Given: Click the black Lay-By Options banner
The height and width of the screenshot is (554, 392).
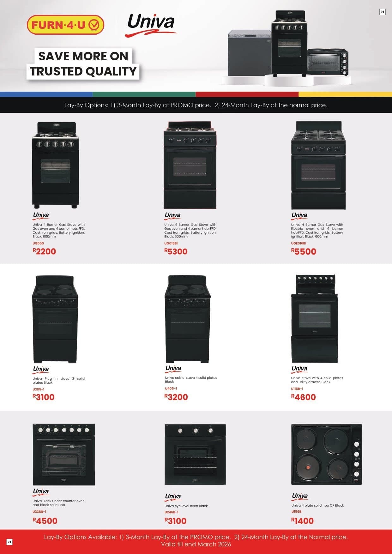Looking at the screenshot, I should 196,105.
